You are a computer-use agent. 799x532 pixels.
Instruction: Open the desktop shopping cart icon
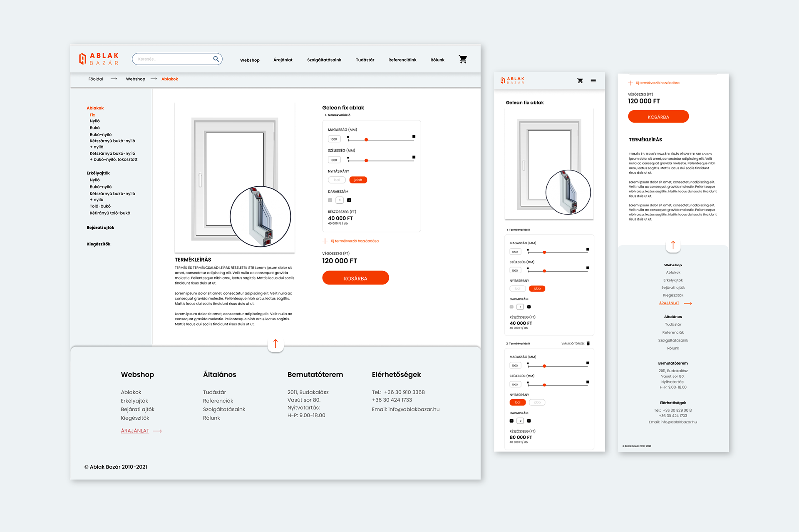pos(463,59)
